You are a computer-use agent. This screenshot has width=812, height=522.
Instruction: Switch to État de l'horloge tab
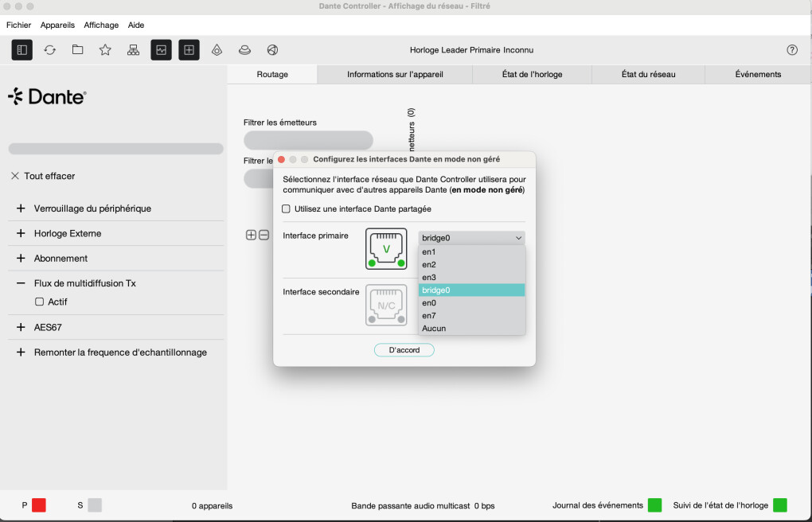coord(533,74)
